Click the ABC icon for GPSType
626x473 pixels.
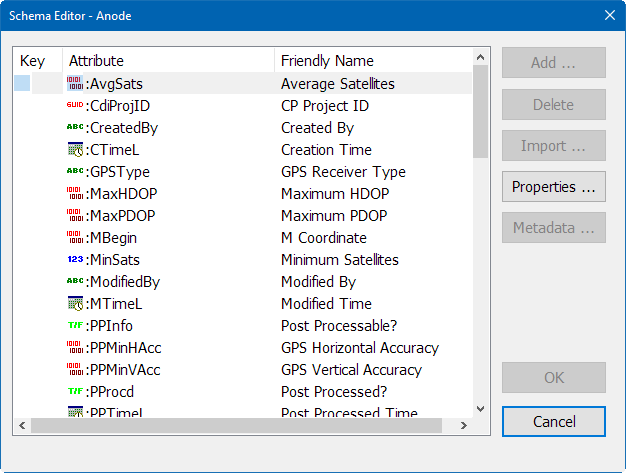[75, 171]
